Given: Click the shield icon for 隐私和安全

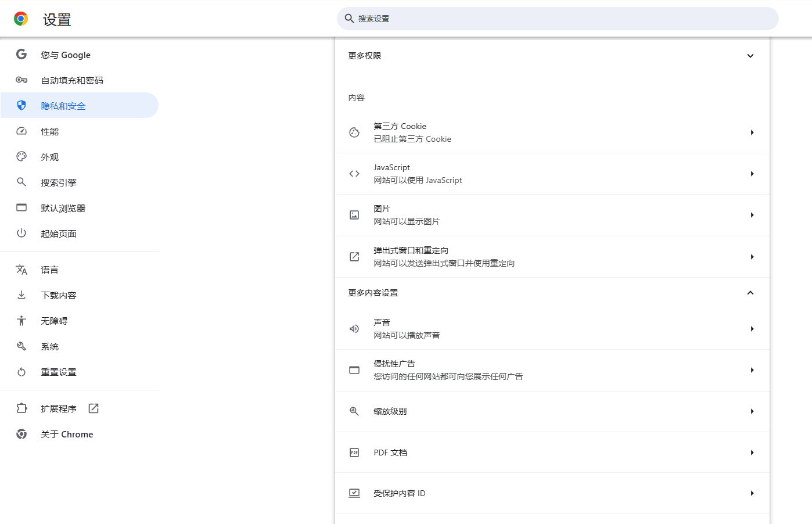Looking at the screenshot, I should [21, 105].
